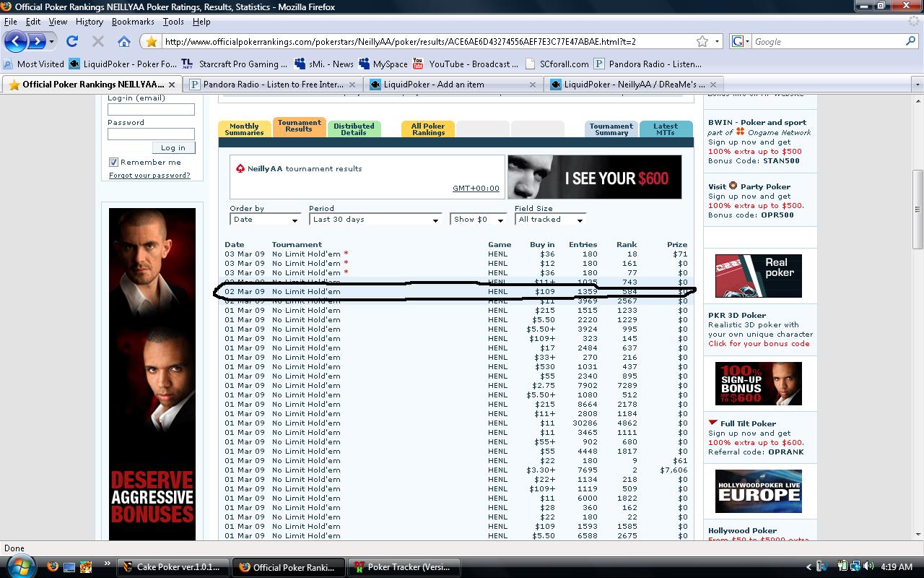This screenshot has width=924, height=578.
Task: Open the Starcraft Pro Gaming bookmark
Action: 235,64
